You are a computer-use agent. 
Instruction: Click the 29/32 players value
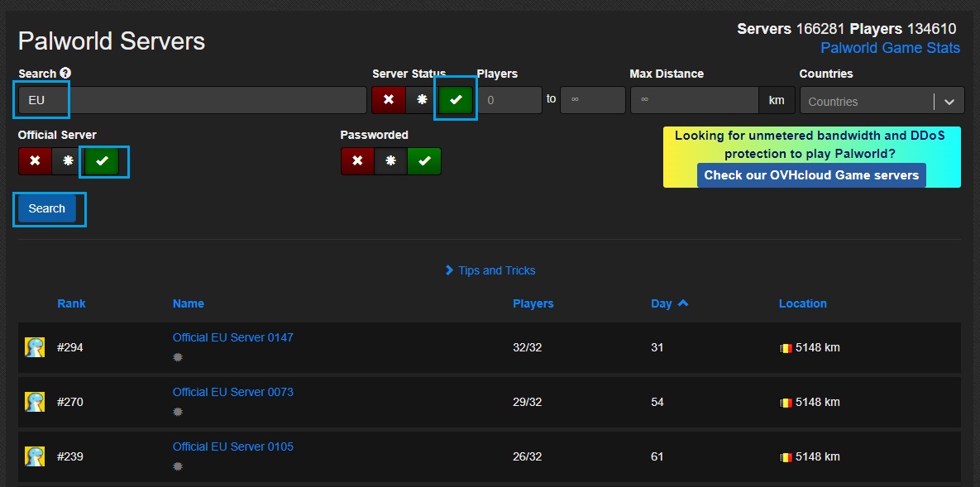528,401
